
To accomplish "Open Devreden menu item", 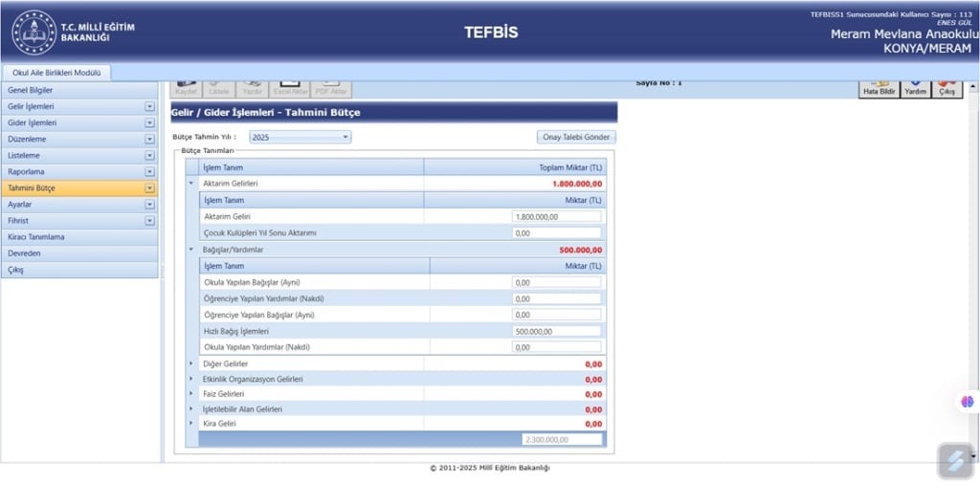I will [79, 253].
